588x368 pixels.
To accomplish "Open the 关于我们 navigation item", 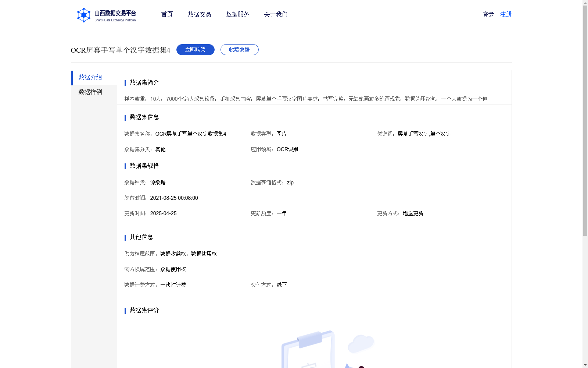I will tap(276, 14).
